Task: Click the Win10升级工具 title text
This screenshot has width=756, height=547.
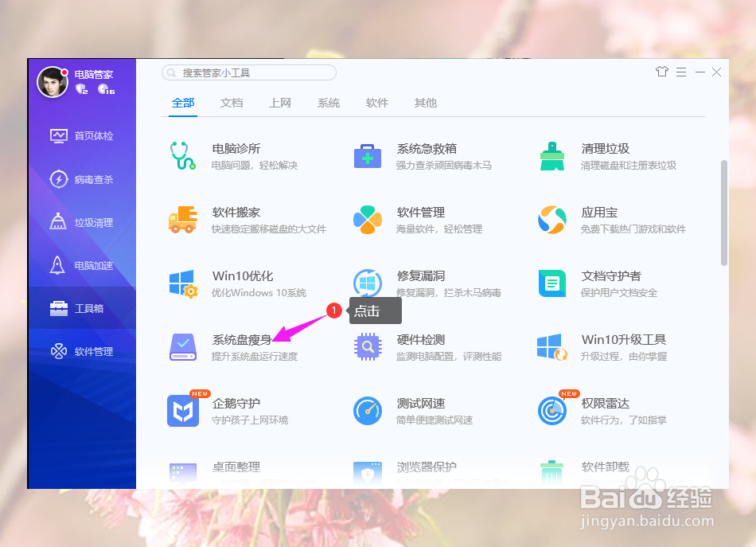Action: coord(624,339)
